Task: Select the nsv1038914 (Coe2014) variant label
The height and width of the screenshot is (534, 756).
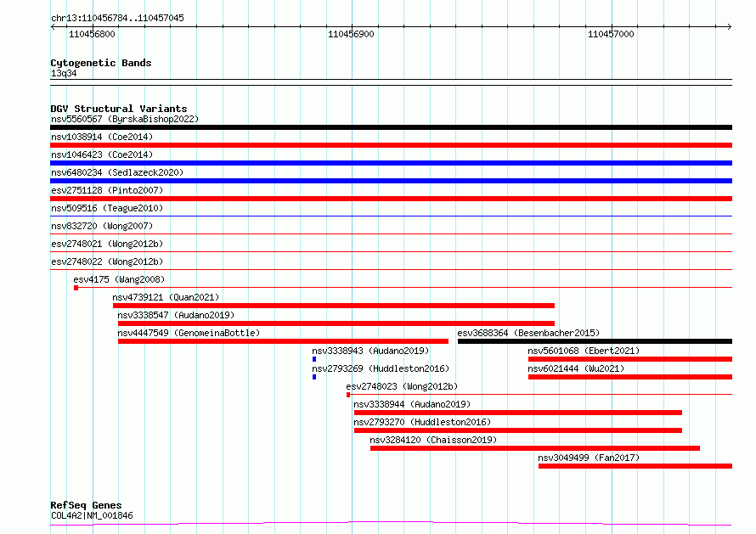Action: 102,137
